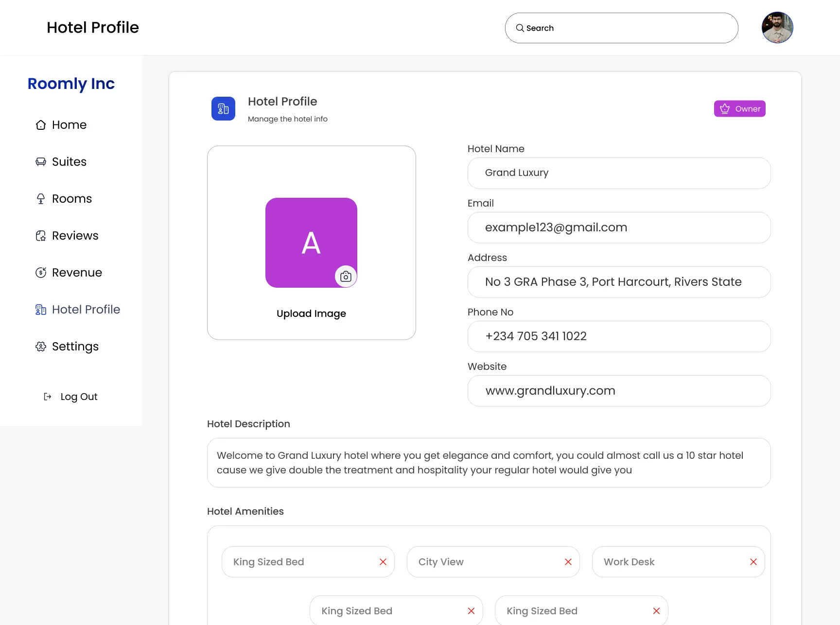
Task: Click the Hotel Profile page title
Action: (x=93, y=28)
